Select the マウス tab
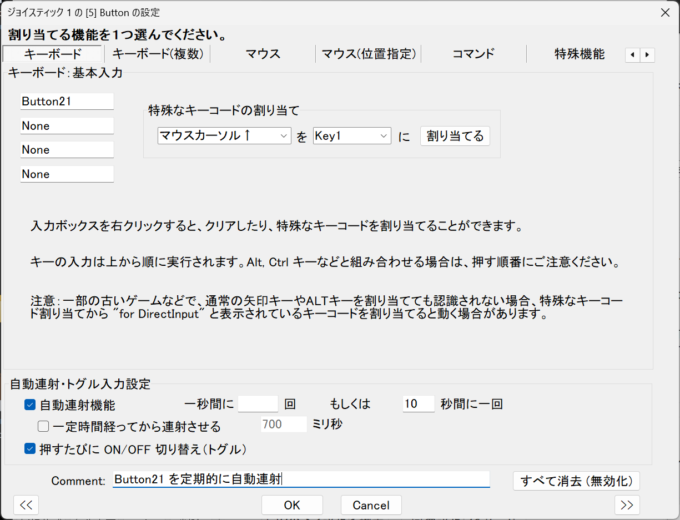 pos(263,54)
